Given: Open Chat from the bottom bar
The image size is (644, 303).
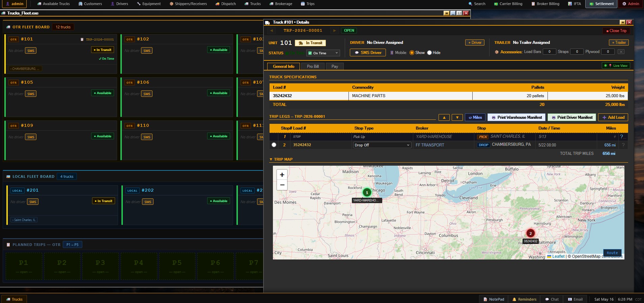Looking at the screenshot, I should coord(552,299).
